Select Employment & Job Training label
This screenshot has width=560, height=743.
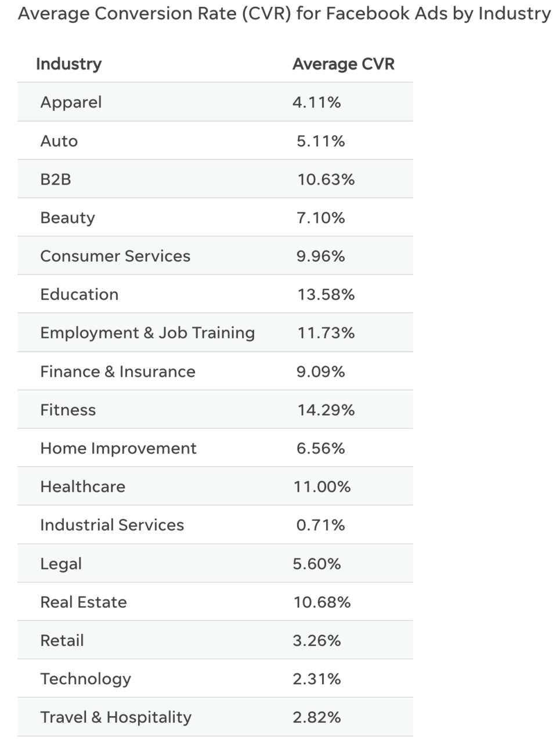pyautogui.click(x=147, y=333)
